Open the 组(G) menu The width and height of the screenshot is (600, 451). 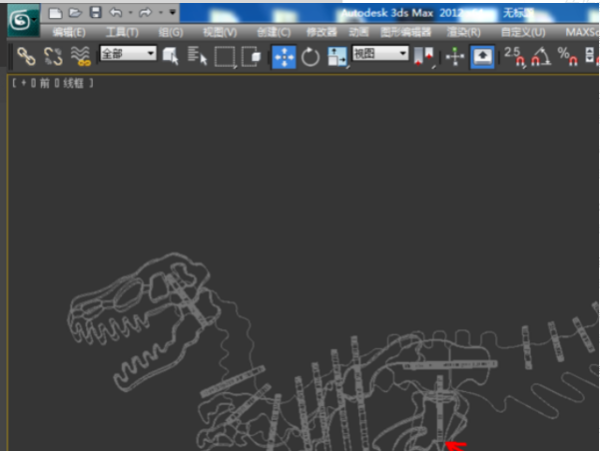[171, 32]
